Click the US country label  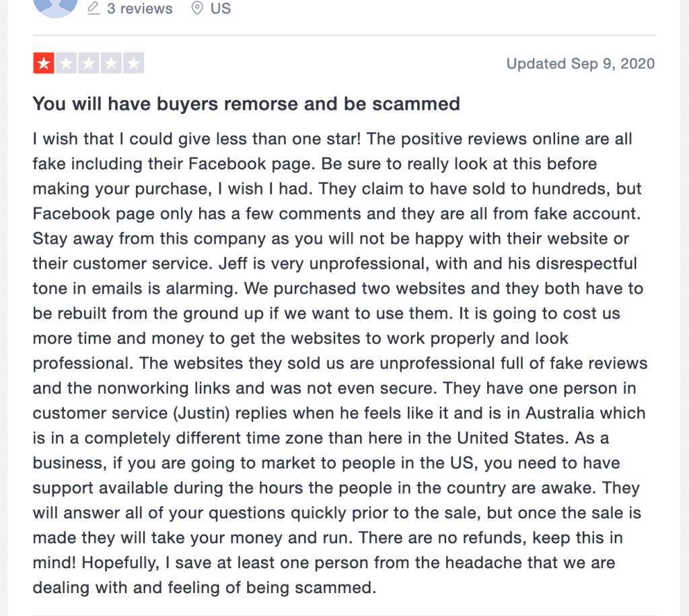(x=221, y=8)
